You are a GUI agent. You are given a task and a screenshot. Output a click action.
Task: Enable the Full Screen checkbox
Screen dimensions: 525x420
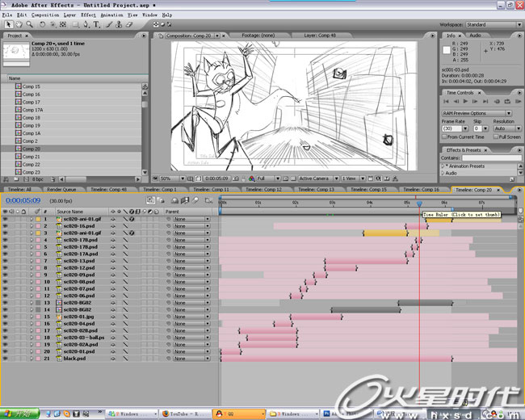pos(496,137)
